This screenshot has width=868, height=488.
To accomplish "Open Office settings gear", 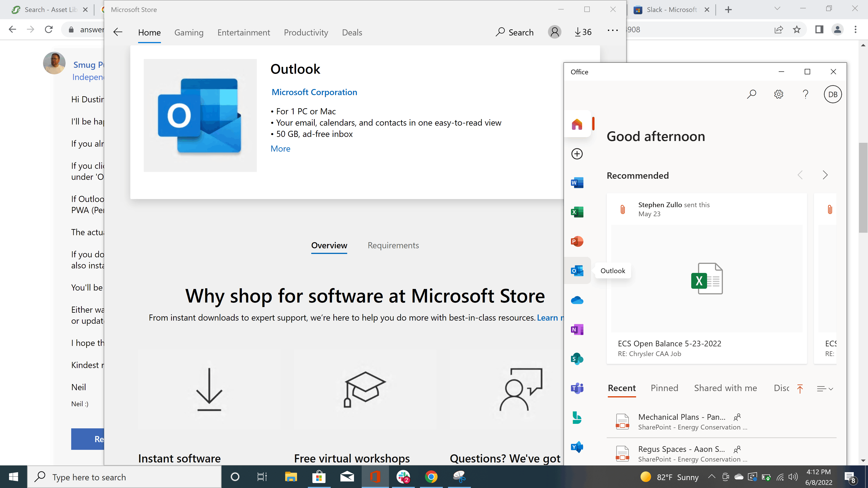I will tap(778, 94).
